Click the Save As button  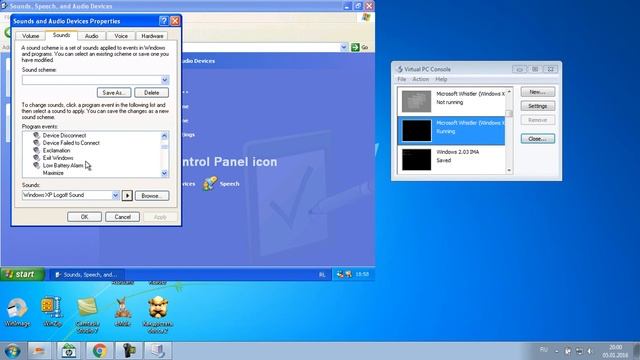click(x=114, y=93)
